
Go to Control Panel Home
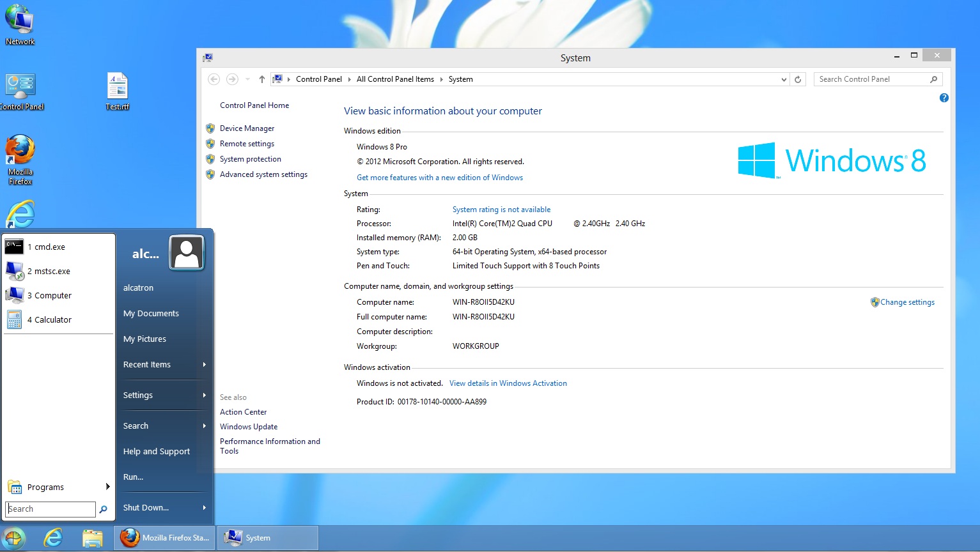pyautogui.click(x=254, y=105)
